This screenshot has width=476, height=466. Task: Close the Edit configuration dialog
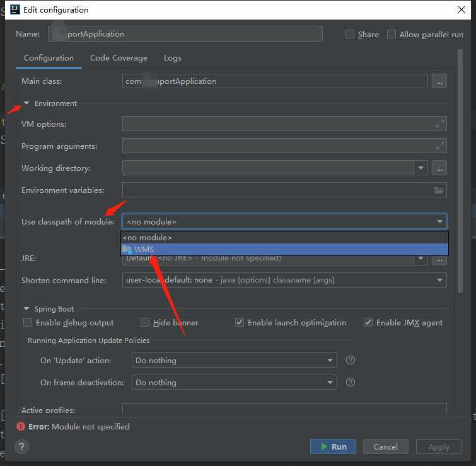tap(461, 9)
